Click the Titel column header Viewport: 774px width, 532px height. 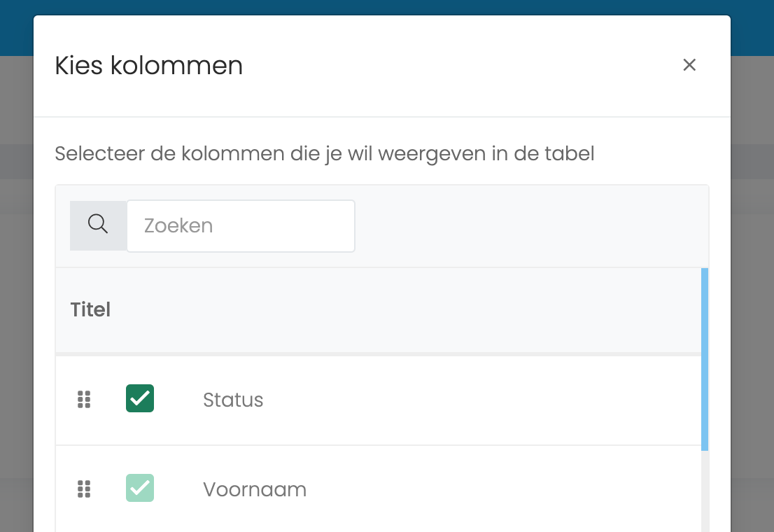point(90,309)
